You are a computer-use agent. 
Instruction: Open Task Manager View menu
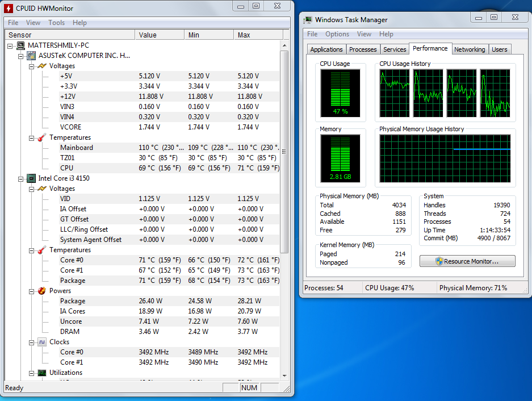click(364, 34)
